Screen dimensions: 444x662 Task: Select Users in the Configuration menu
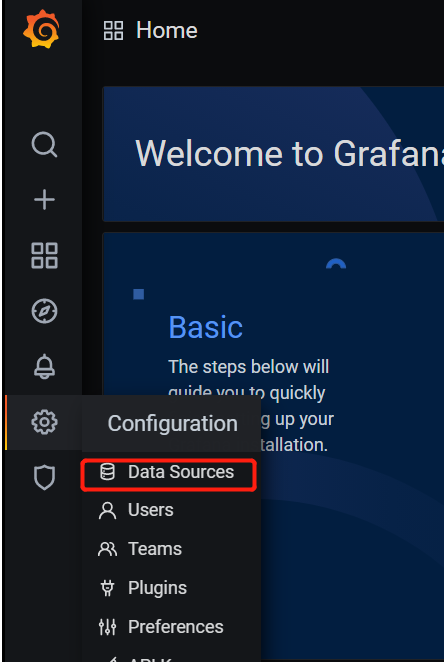point(135,510)
